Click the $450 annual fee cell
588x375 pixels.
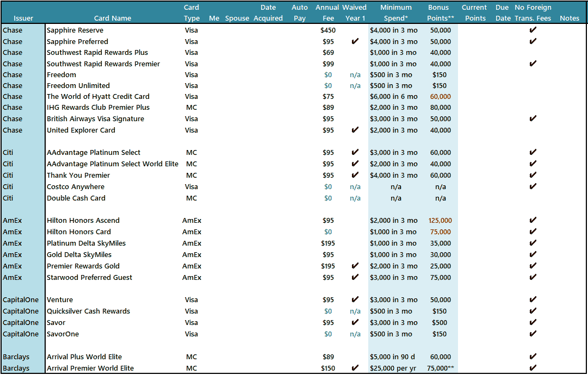(x=328, y=30)
